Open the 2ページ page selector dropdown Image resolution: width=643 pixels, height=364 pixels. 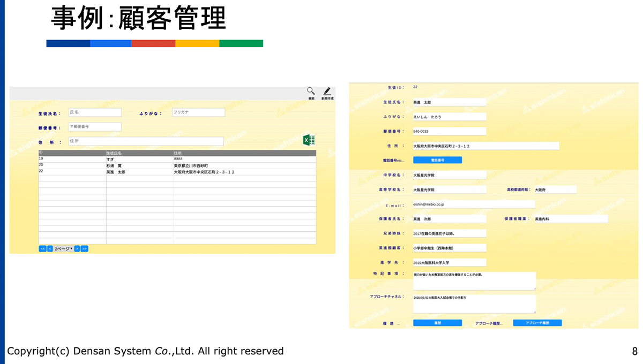pyautogui.click(x=62, y=248)
